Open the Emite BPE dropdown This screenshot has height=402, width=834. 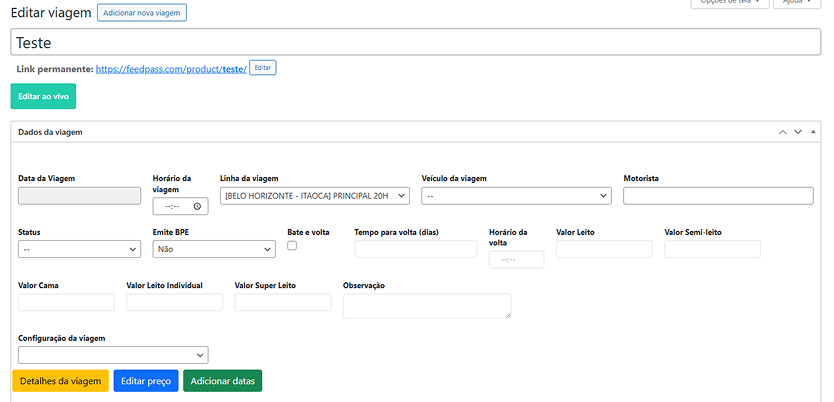coord(213,249)
